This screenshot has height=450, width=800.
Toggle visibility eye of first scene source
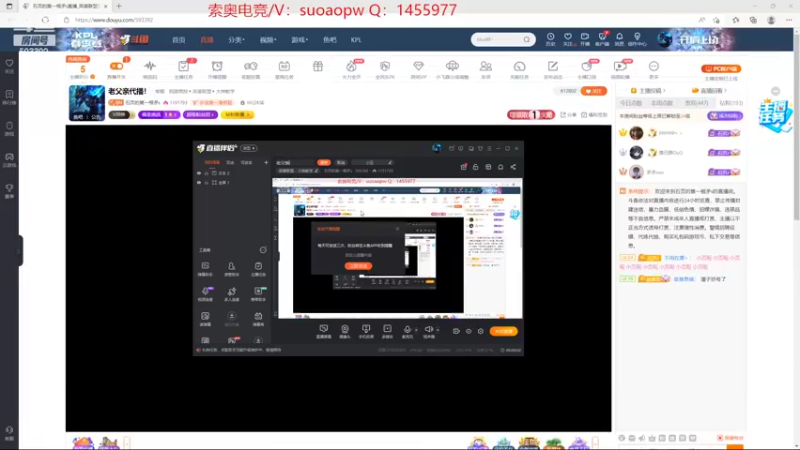click(x=199, y=173)
